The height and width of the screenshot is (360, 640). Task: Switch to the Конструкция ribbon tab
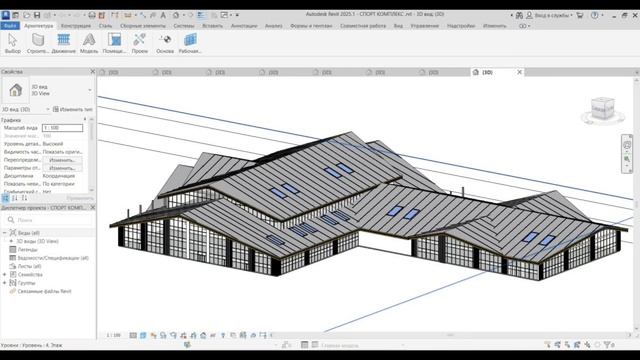click(x=76, y=26)
